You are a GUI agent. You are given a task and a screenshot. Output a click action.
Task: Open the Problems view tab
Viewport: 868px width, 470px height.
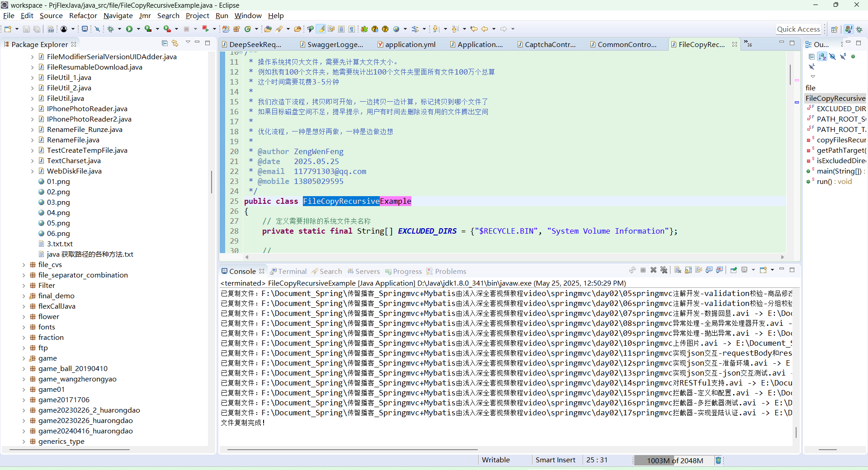click(446, 271)
